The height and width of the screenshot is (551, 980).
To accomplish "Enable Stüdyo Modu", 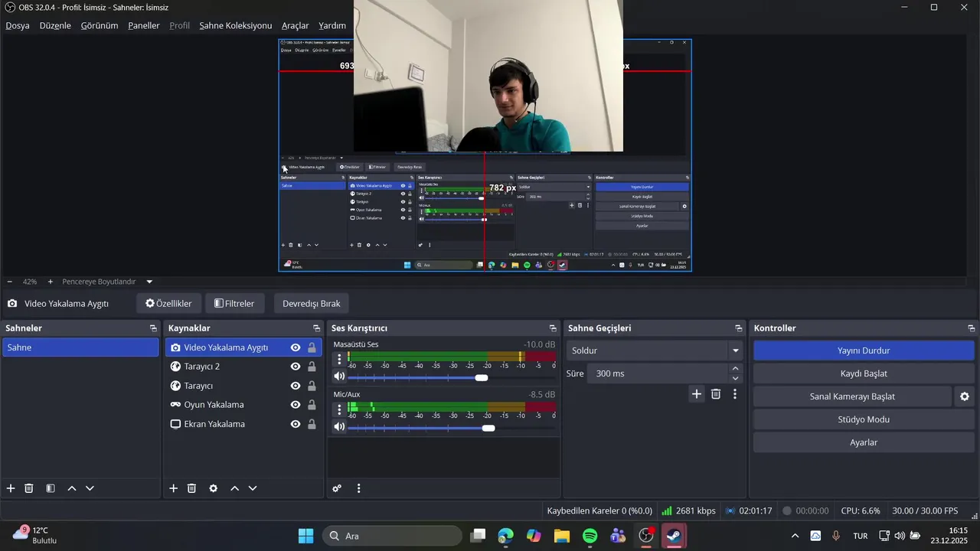I will coord(864,419).
